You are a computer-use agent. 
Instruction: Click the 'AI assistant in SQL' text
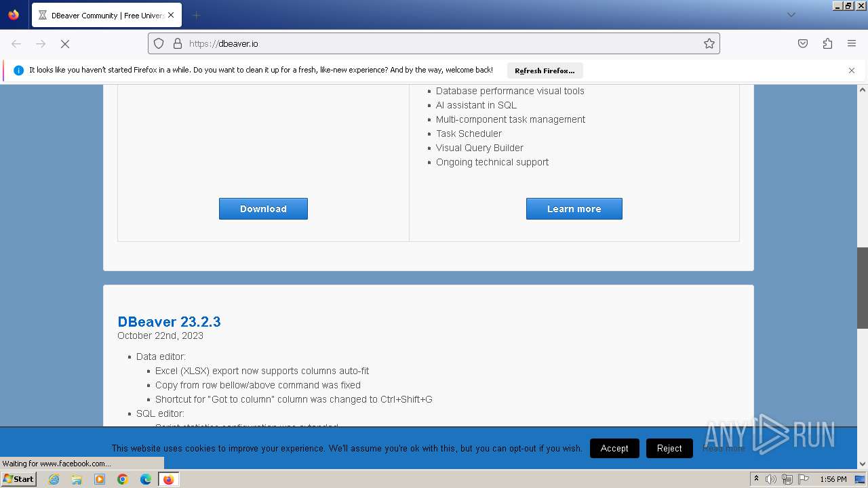(x=476, y=105)
